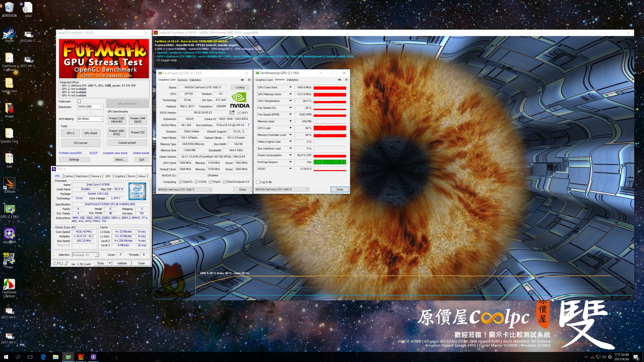The height and width of the screenshot is (362, 644).
Task: Click the green PerfCap Reason graph bar
Action: 330,162
